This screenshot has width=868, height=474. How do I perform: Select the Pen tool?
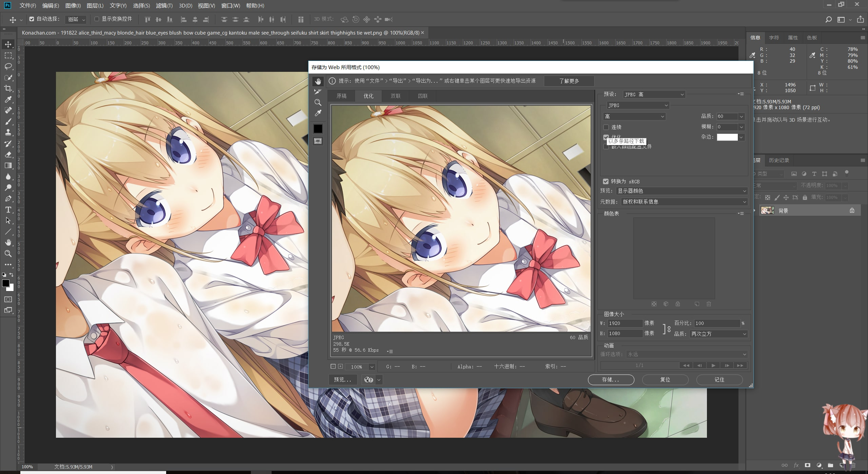[x=8, y=199]
